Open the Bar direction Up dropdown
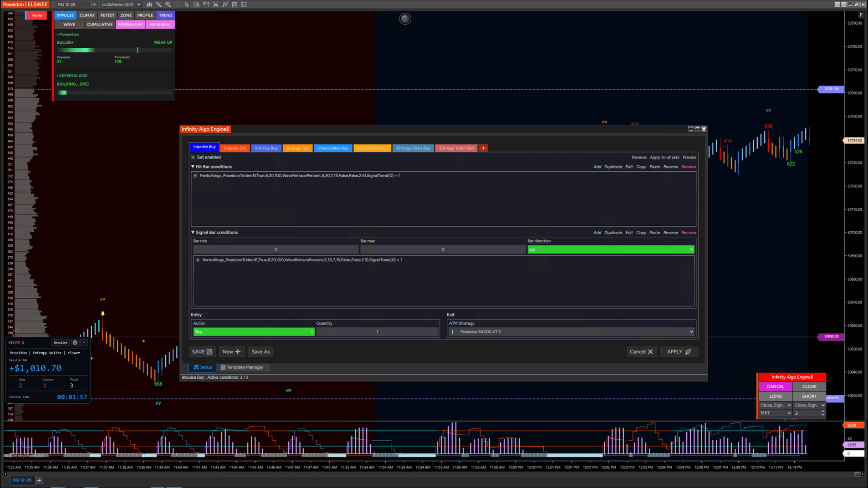This screenshot has height=488, width=868. [611, 249]
